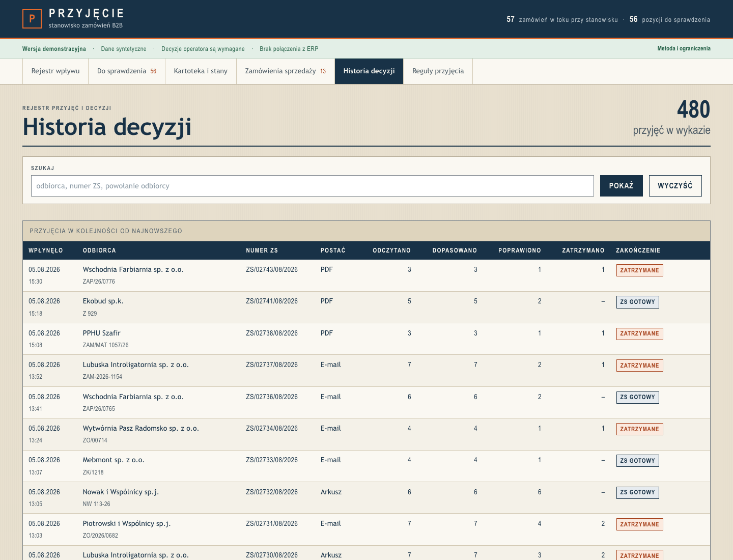The width and height of the screenshot is (733, 560).
Task: Select order number ZS/02741/08/2026
Action: tap(272, 301)
